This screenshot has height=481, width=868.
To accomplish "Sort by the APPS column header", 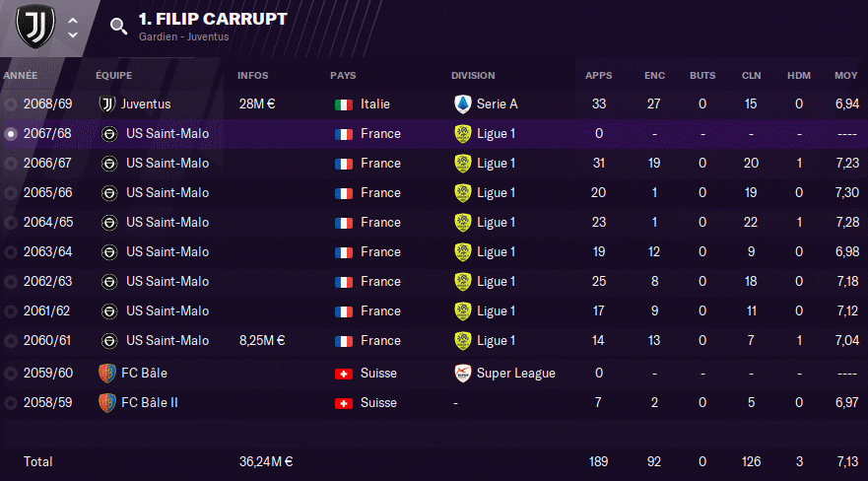I will pos(598,75).
